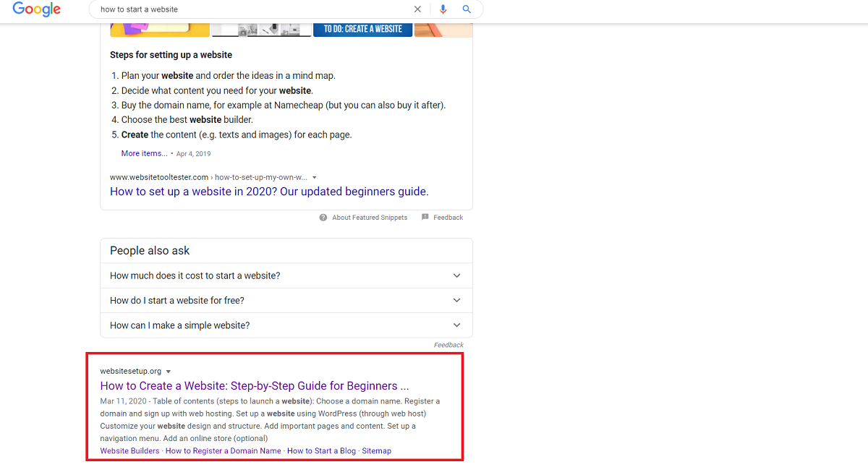868x467 pixels.
Task: Expand 'How much does it cost to start a website?'
Action: point(286,275)
